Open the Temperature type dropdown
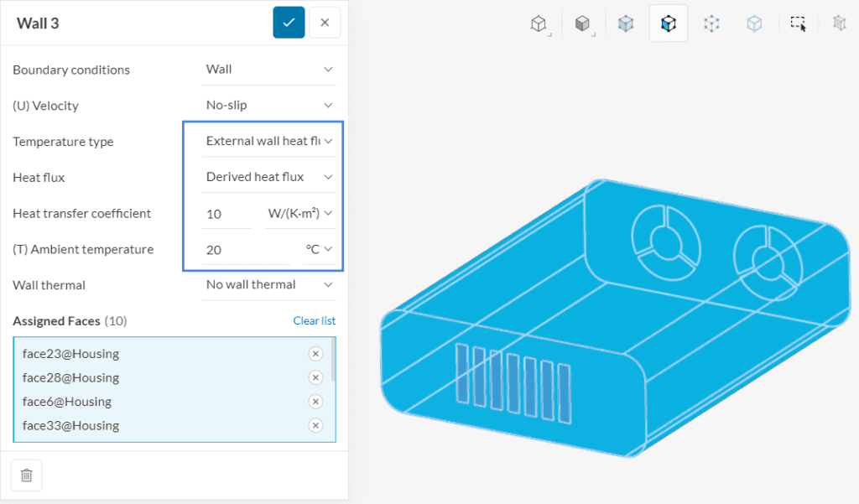 coord(268,141)
